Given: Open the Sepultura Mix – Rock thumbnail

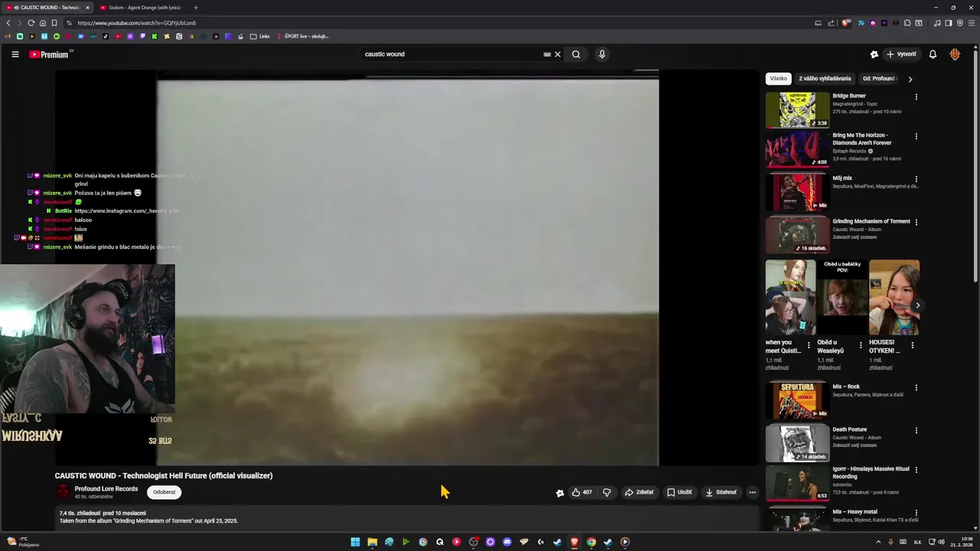Looking at the screenshot, I should click(x=797, y=401).
